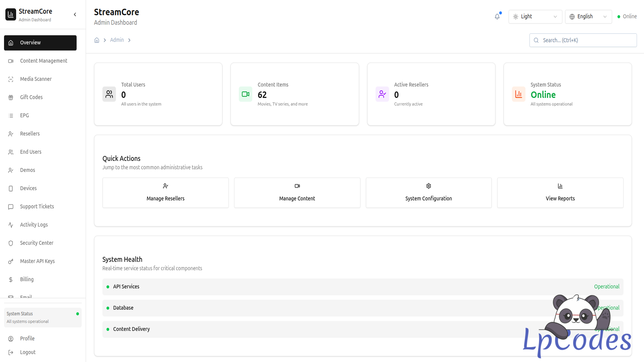Click the StreamCore logo icon

coord(11,14)
